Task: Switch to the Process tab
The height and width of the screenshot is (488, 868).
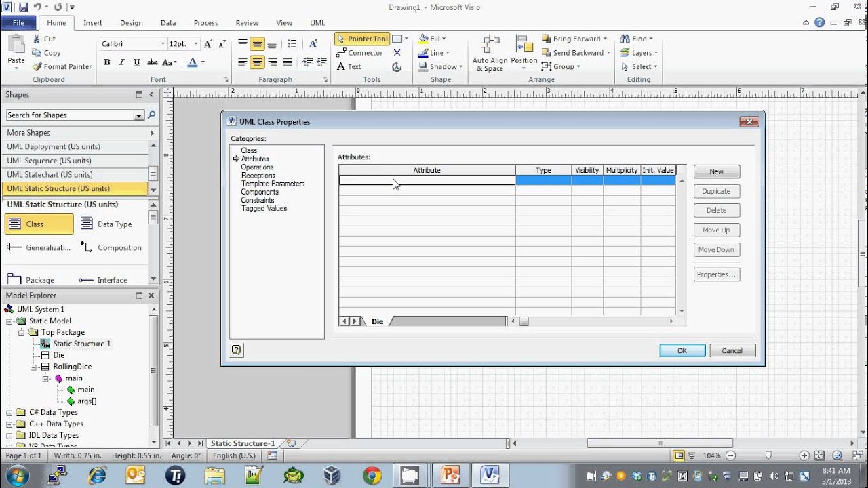Action: click(205, 22)
